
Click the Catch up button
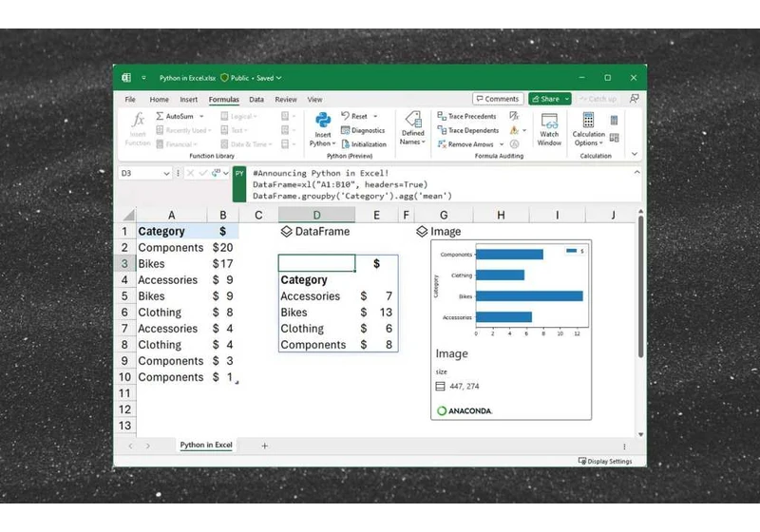tap(598, 99)
